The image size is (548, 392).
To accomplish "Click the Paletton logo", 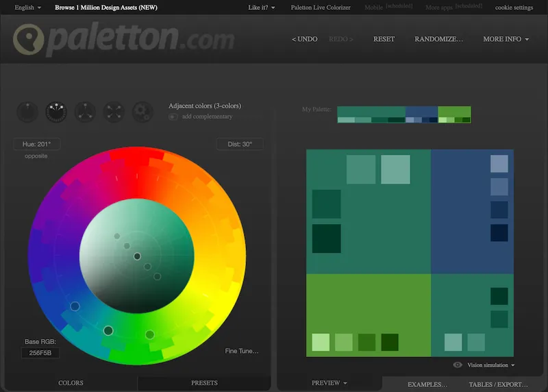I will pyautogui.click(x=123, y=39).
